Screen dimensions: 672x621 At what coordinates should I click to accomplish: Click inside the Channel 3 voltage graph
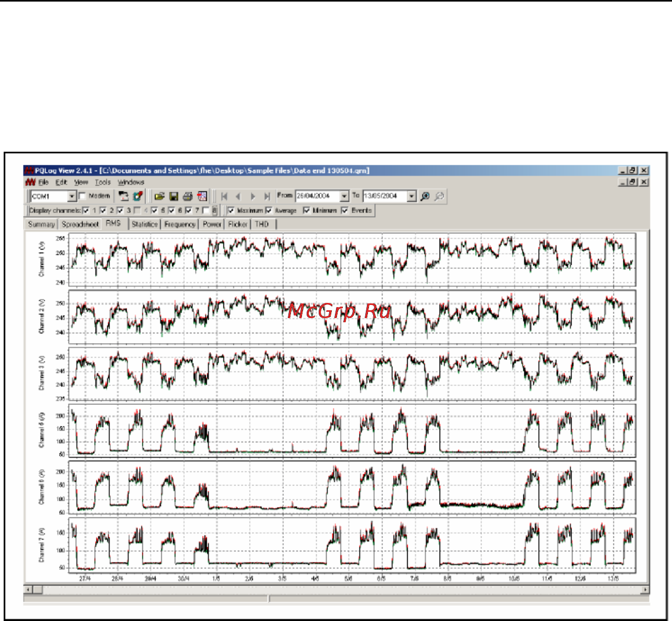click(x=353, y=374)
